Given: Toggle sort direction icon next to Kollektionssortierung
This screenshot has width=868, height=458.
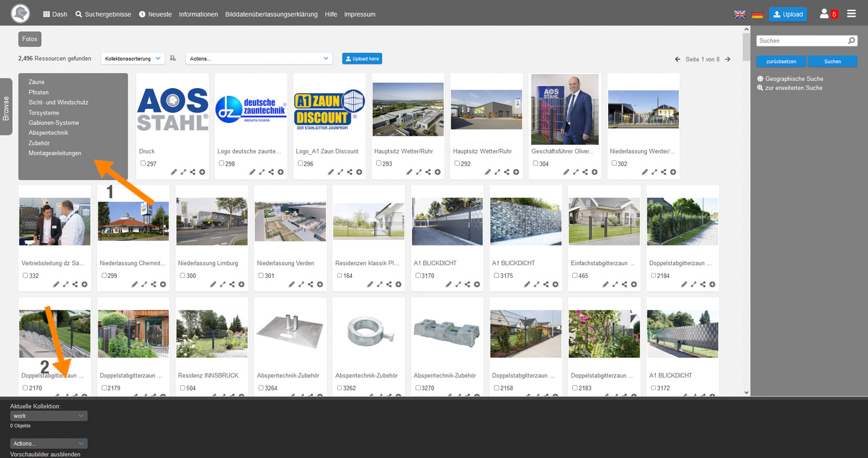Looking at the screenshot, I should [x=173, y=58].
